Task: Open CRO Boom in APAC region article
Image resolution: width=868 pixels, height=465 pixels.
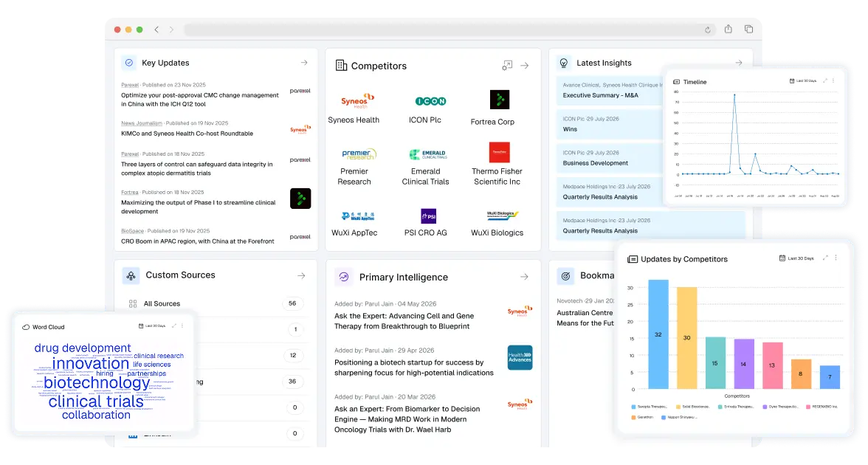Action: tap(198, 241)
